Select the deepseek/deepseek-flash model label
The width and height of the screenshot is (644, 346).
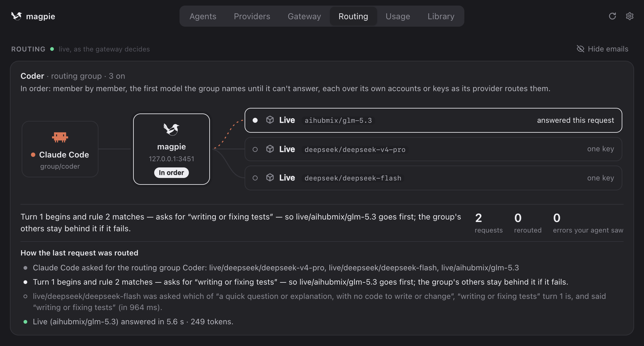[x=353, y=178]
